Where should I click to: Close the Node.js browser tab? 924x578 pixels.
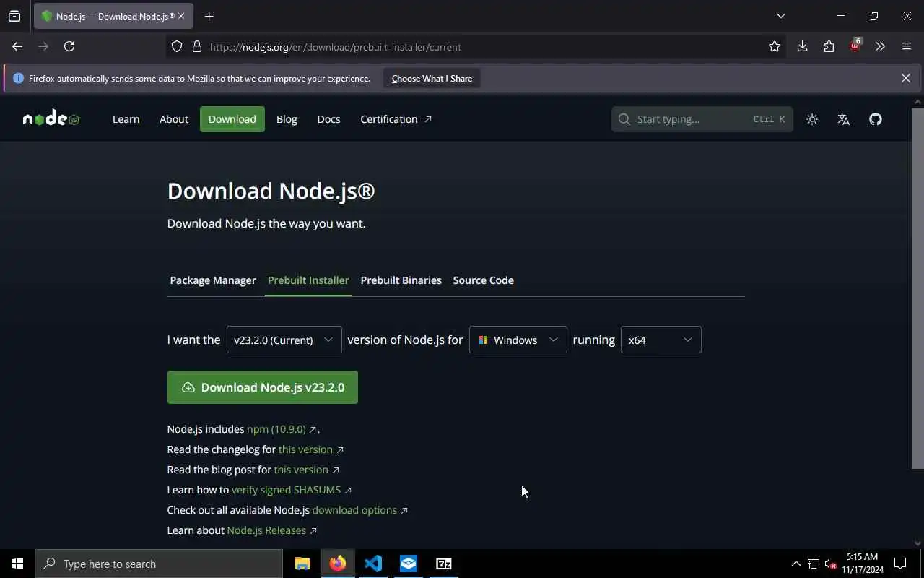point(181,16)
